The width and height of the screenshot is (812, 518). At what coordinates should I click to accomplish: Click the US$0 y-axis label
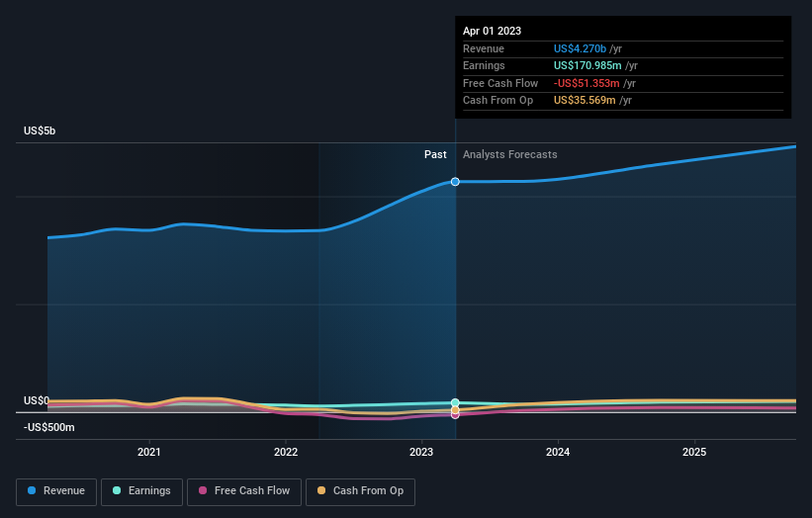click(37, 400)
